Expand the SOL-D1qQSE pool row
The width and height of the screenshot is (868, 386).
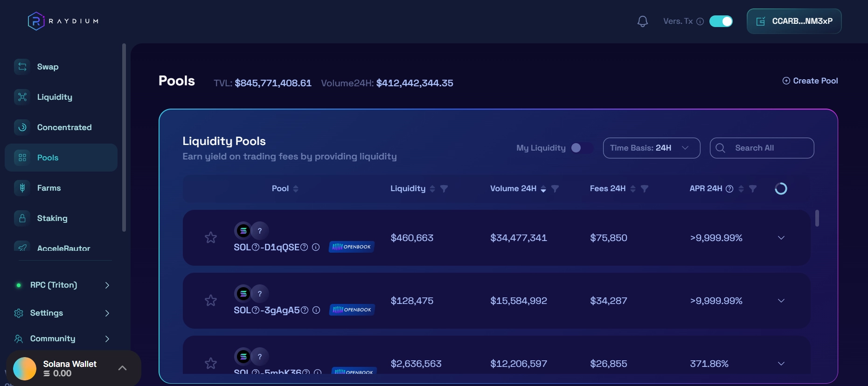[x=781, y=238]
